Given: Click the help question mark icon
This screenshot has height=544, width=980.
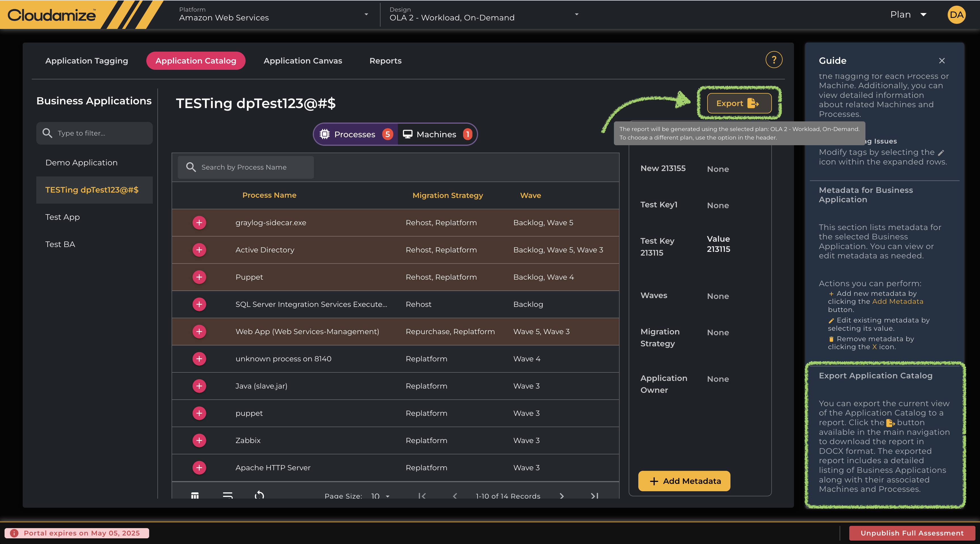Looking at the screenshot, I should 774,60.
